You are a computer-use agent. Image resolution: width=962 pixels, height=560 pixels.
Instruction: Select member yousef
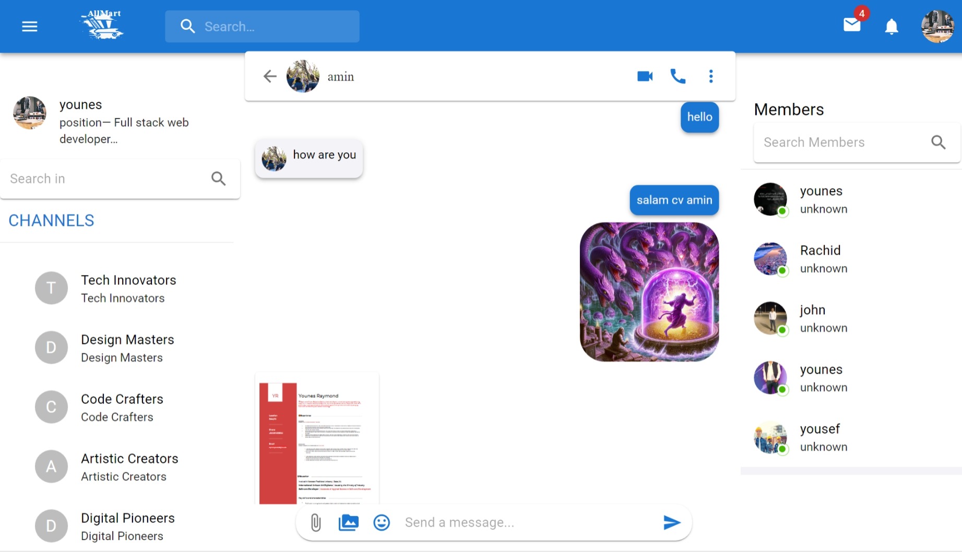tap(851, 437)
